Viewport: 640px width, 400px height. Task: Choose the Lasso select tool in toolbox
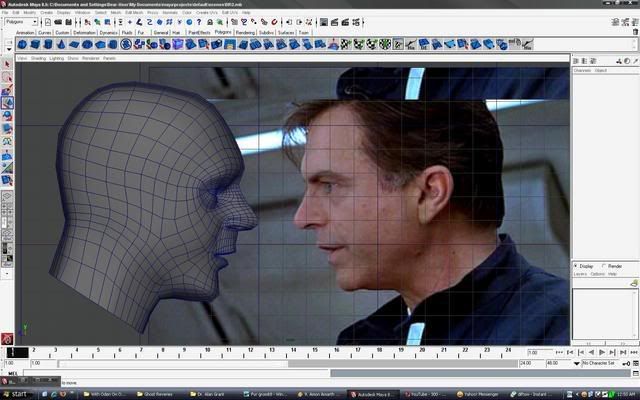click(7, 77)
